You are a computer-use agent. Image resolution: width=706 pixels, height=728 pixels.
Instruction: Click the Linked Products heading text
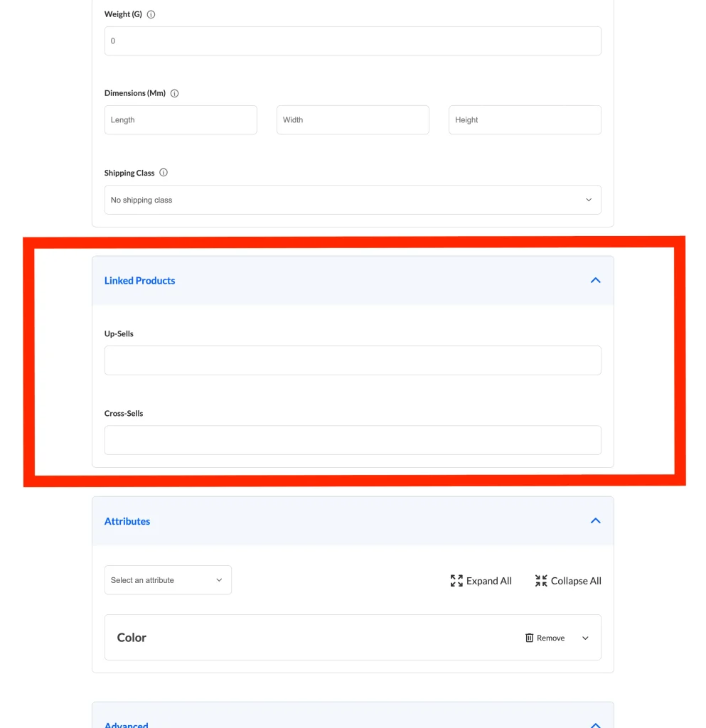pos(139,281)
